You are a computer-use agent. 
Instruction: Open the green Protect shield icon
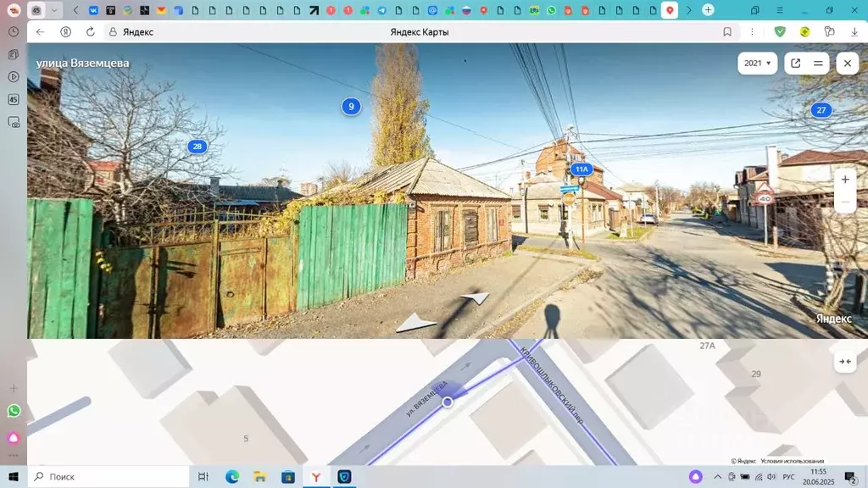click(780, 32)
